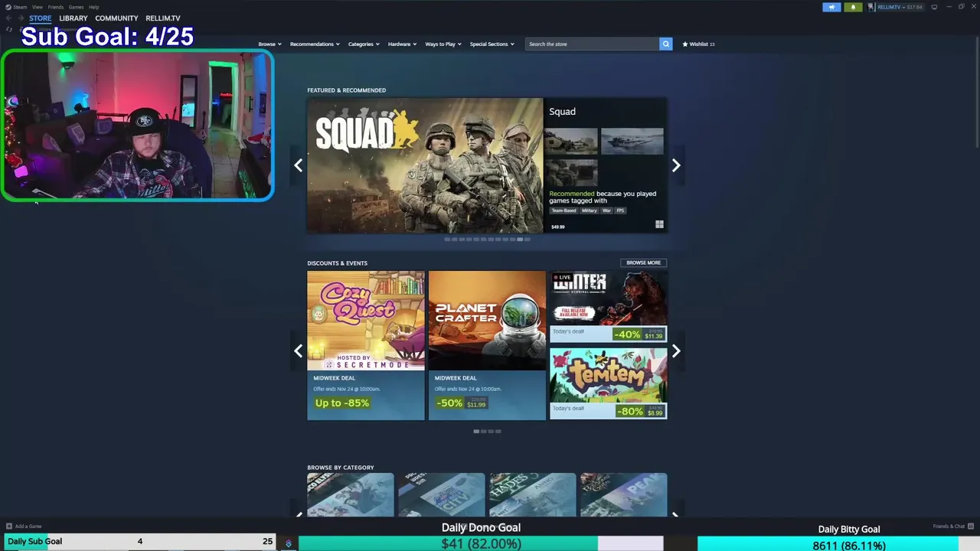This screenshot has width=980, height=551.
Task: Select the STORE tab
Action: (41, 18)
